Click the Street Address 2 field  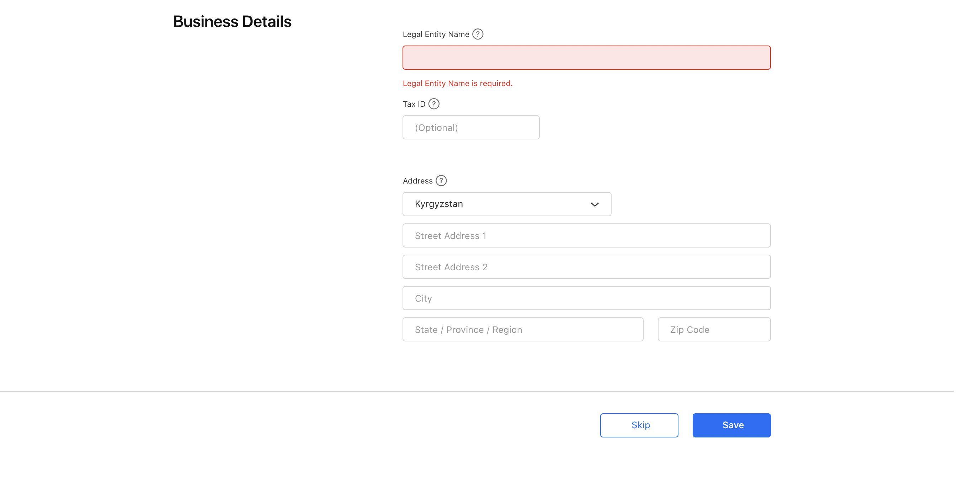[x=586, y=267]
